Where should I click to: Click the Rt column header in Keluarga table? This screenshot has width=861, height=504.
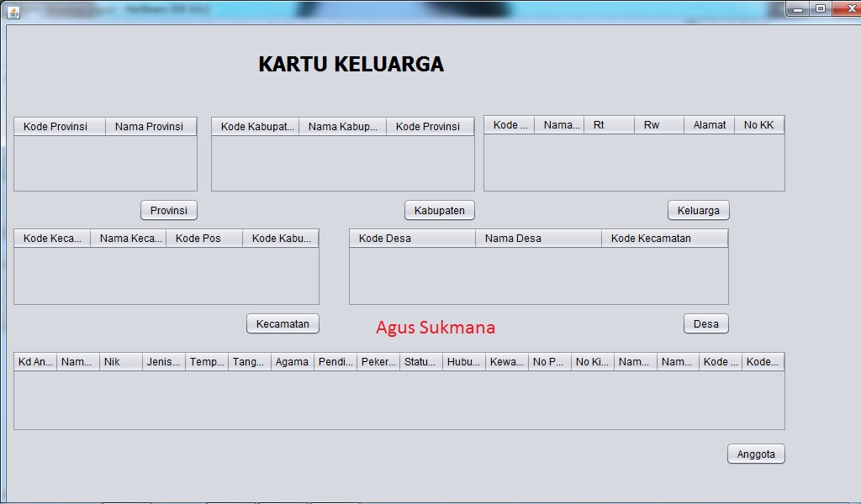point(607,124)
